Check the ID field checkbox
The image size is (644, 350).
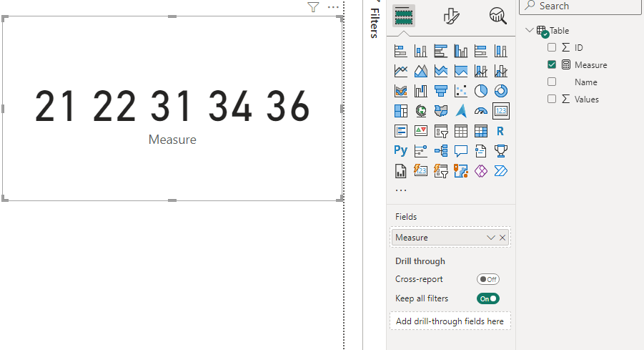click(x=552, y=47)
